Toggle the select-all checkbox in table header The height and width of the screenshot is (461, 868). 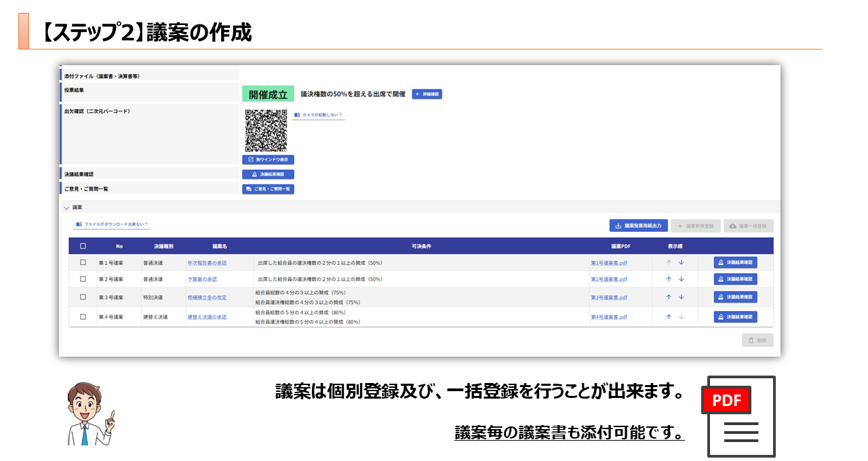(83, 246)
